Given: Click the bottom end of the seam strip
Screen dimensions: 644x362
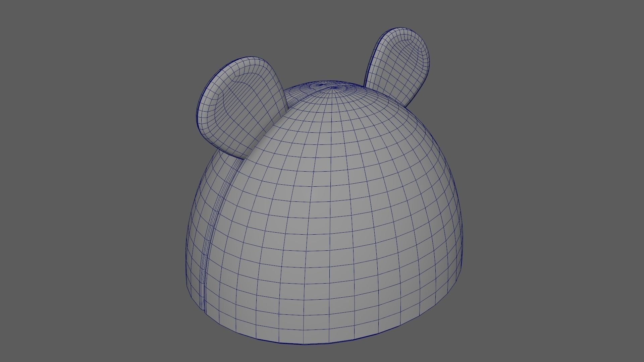Looking at the screenshot, I should [x=204, y=309].
